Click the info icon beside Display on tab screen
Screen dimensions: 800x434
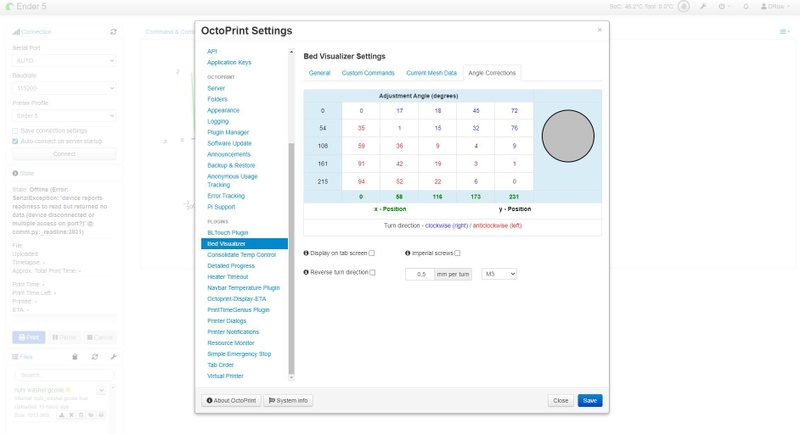306,253
